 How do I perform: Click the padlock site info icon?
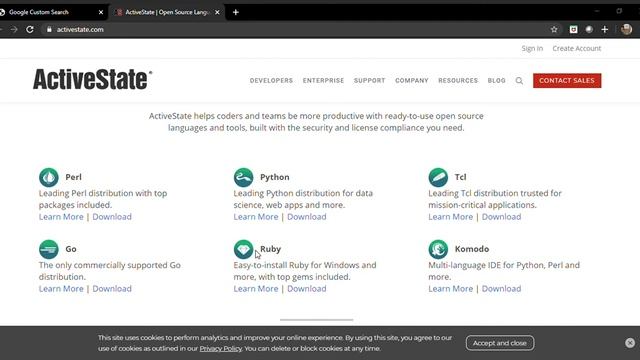coord(49,29)
